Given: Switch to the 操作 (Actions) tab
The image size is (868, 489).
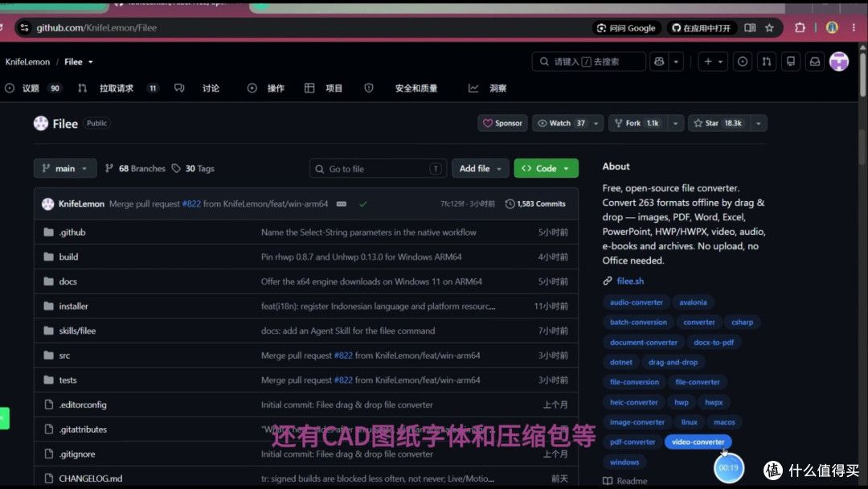Looking at the screenshot, I should coord(266,88).
